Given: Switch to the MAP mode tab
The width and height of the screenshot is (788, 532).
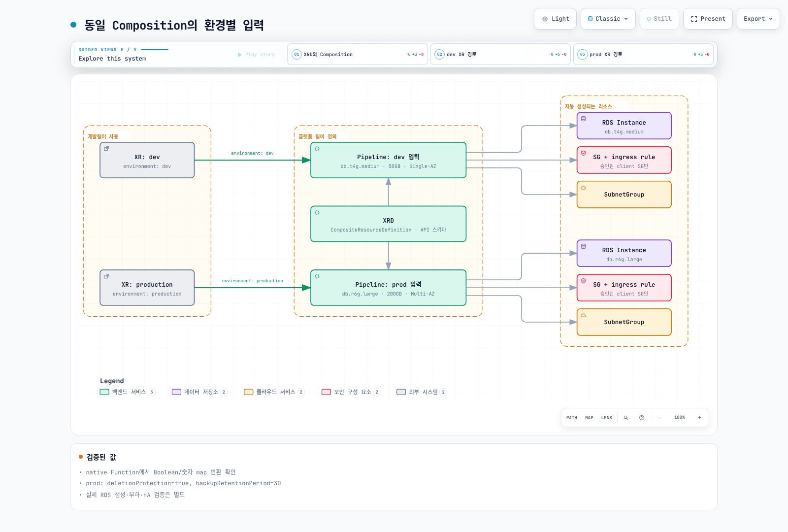Looking at the screenshot, I should [589, 418].
